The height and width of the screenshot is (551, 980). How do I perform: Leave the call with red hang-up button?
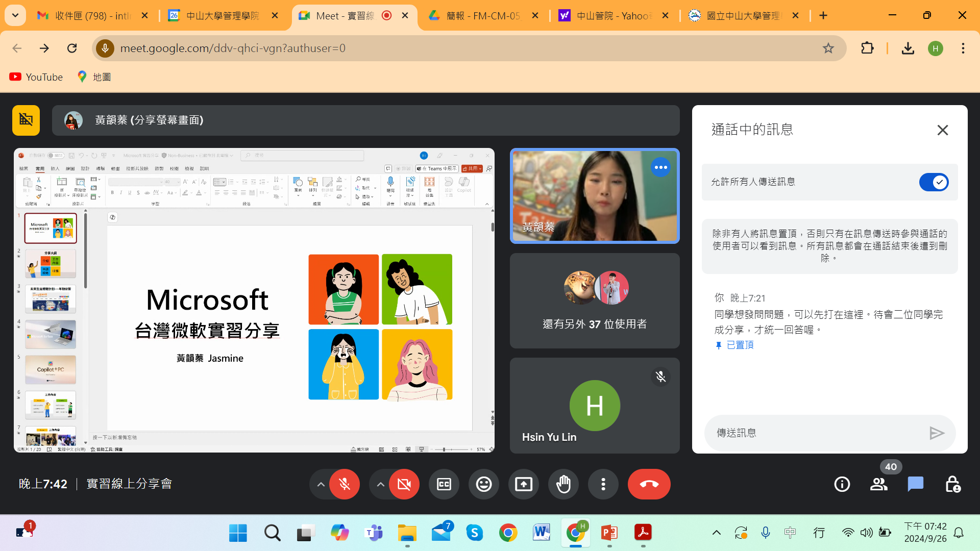649,484
